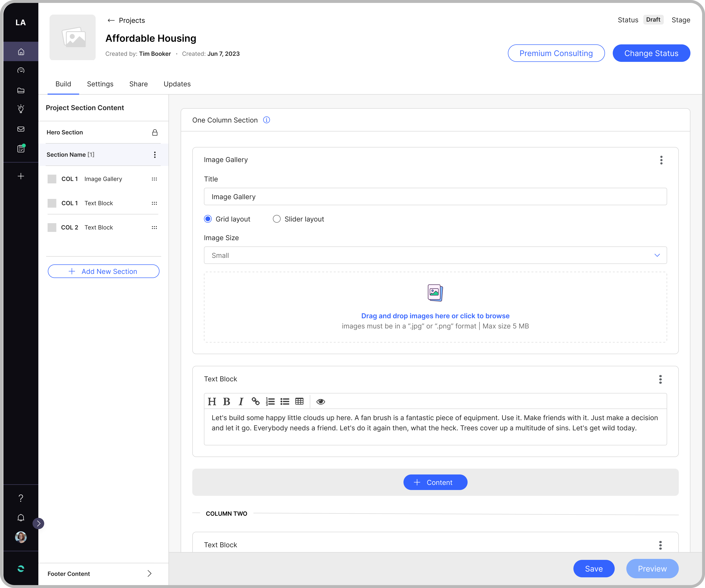This screenshot has height=588, width=705.
Task: Select the Section Name [1] row
Action: click(103, 155)
